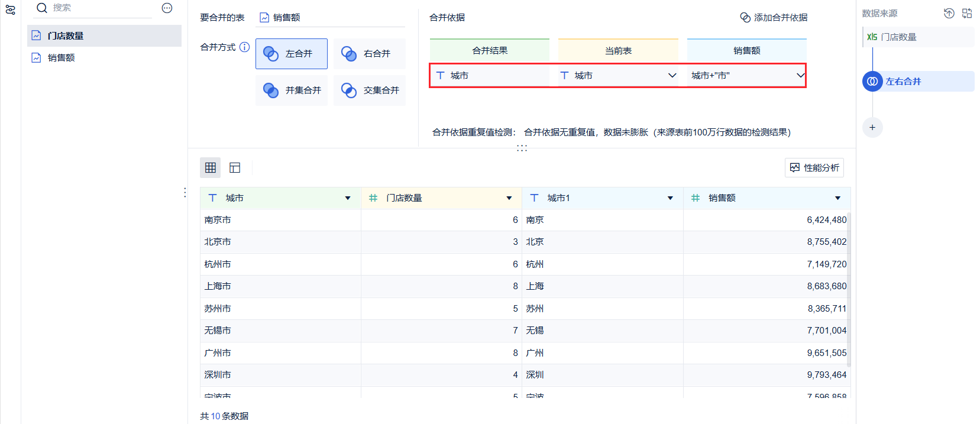Click the xls file icon of 门店数量 source
Viewport: 980px width, 424px height.
pos(872,37)
